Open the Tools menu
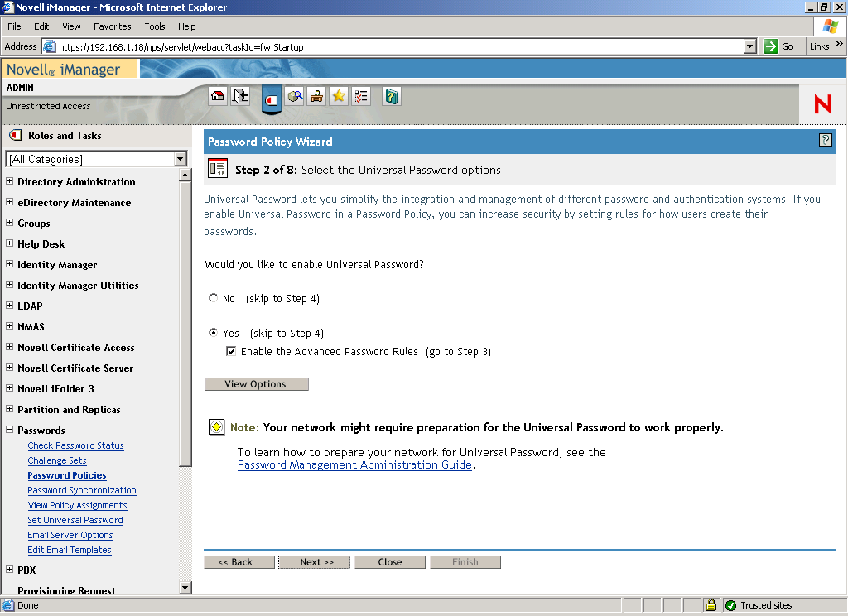The image size is (848, 616). tap(154, 26)
